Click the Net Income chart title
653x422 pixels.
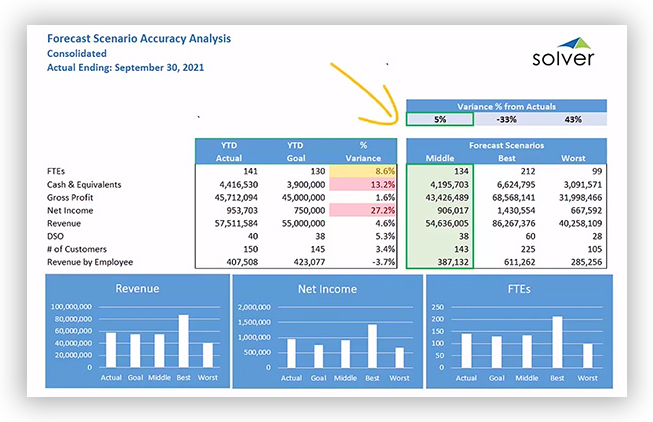pyautogui.click(x=327, y=289)
